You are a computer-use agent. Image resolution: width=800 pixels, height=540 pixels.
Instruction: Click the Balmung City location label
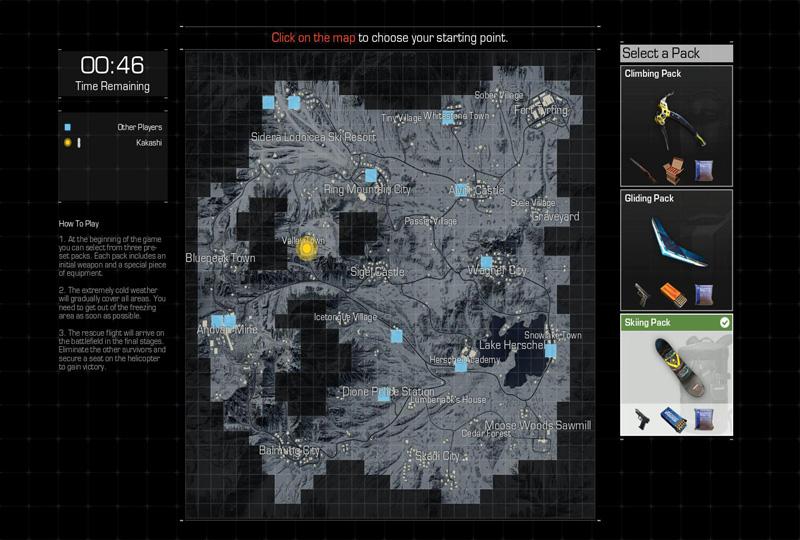point(289,451)
